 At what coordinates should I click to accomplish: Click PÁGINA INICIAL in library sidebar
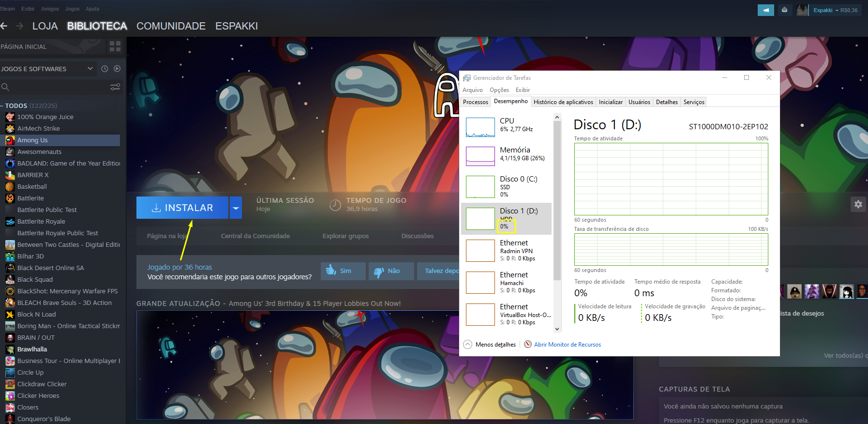(x=24, y=47)
